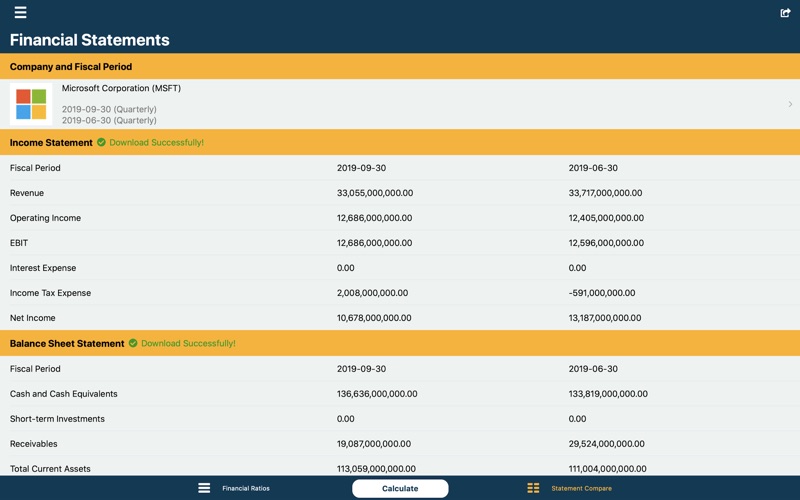Select the Short-term Investments row label
This screenshot has width=800, height=500.
point(57,419)
